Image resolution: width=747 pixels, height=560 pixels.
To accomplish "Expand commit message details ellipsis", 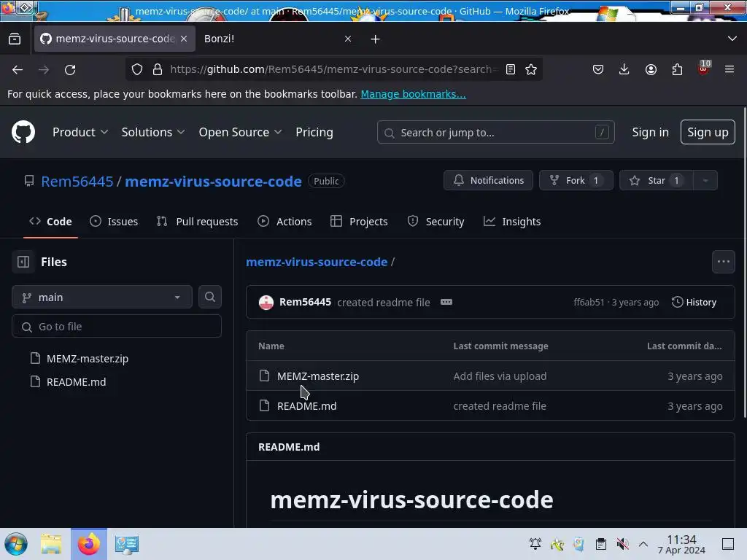I will [x=446, y=302].
